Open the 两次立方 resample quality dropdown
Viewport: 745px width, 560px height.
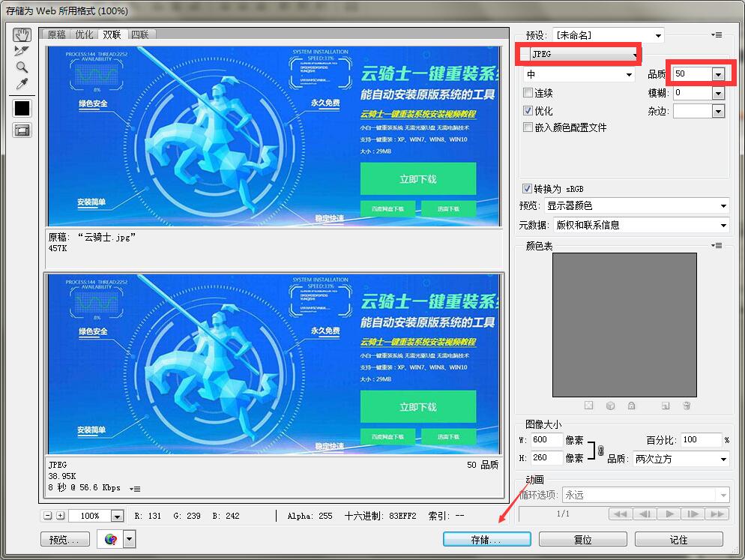pyautogui.click(x=681, y=460)
